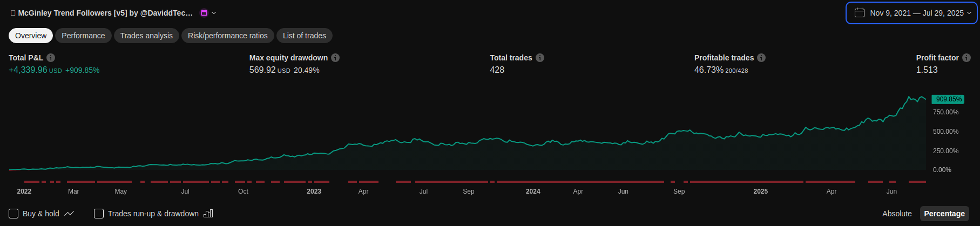
Task: Click the calendar icon in date range box
Action: pyautogui.click(x=860, y=13)
